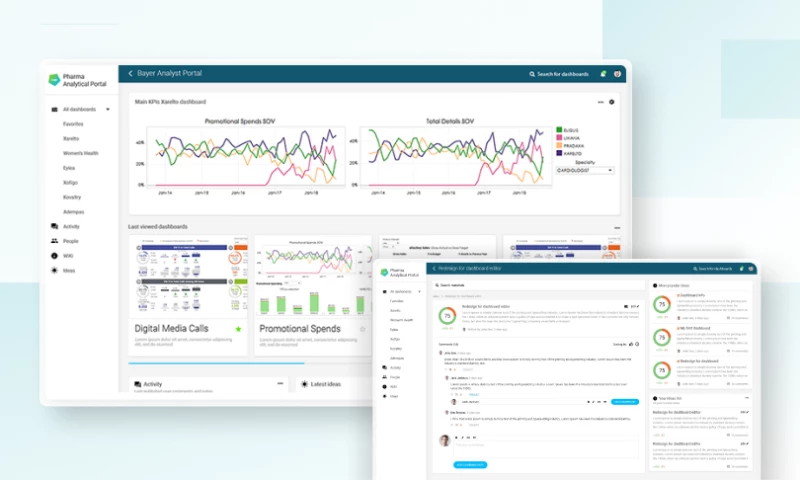Open the Digital Media Calls dashboard thumbnail
The height and width of the screenshot is (480, 800).
[x=188, y=275]
